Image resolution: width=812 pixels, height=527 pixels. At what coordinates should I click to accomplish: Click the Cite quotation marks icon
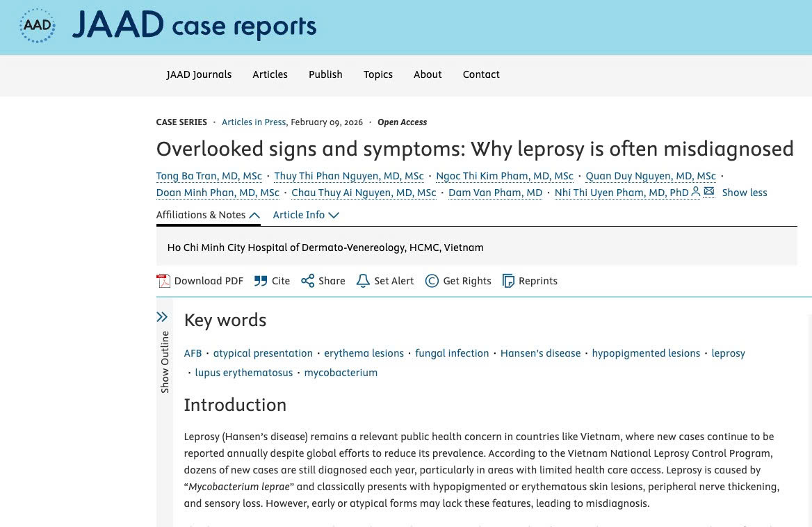click(261, 281)
